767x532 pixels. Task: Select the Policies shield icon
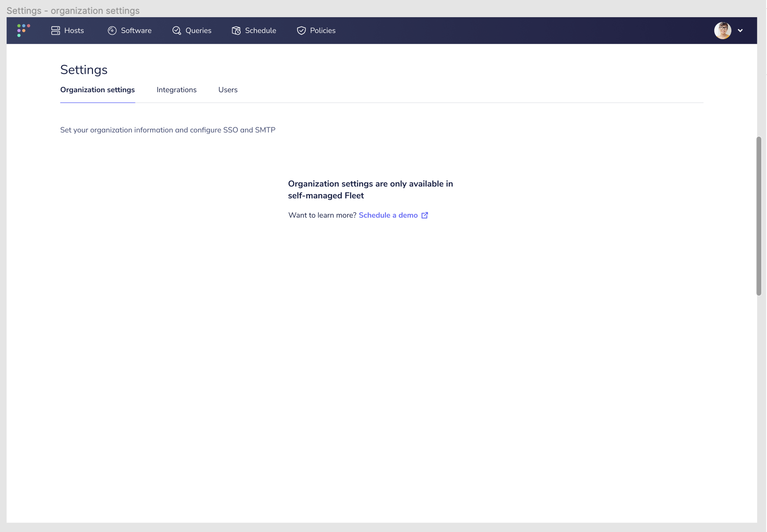point(301,30)
